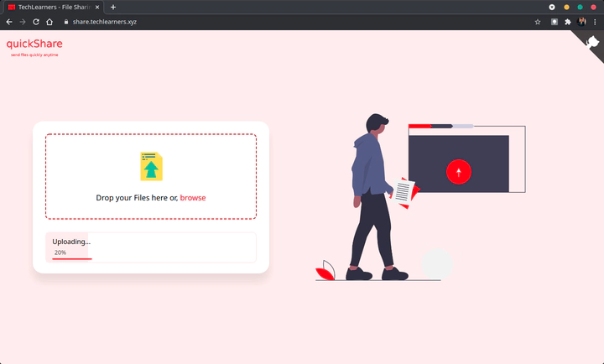Select the TechLearners File Sharing tab
This screenshot has width=604, height=364.
pyautogui.click(x=54, y=7)
